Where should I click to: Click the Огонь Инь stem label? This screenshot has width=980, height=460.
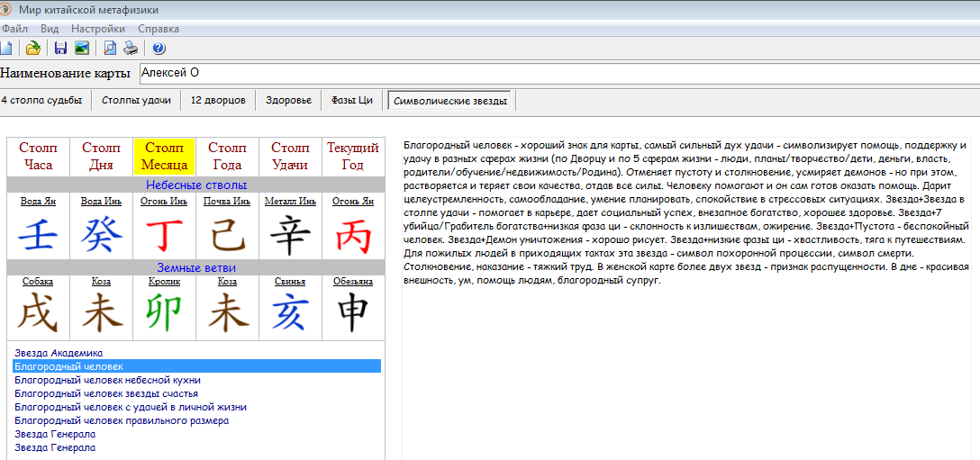164,202
